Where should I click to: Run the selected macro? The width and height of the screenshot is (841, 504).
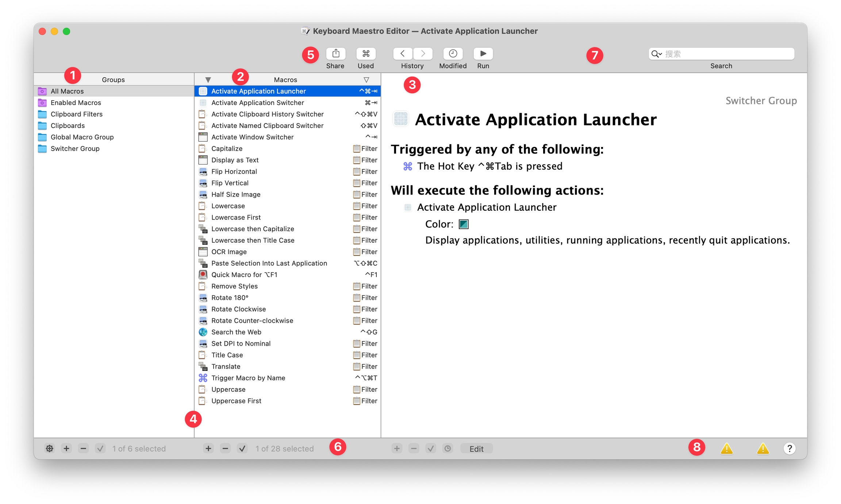pyautogui.click(x=483, y=54)
